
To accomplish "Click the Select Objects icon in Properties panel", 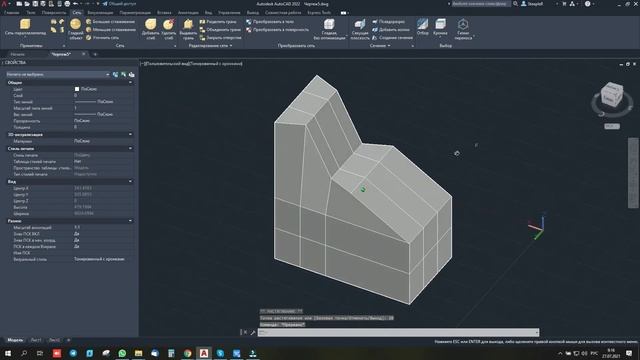I will coord(124,74).
